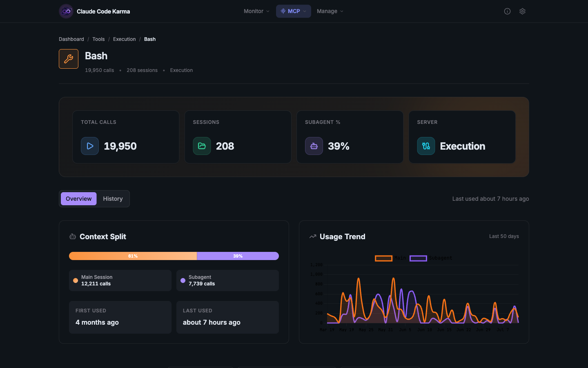Select the Total Calls stat card
Screen dimensions: 588x368
click(126, 137)
